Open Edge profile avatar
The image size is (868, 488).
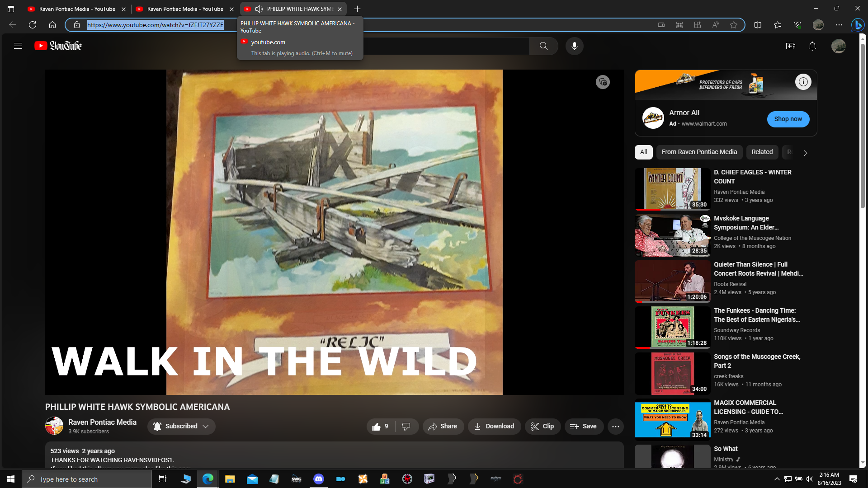[x=818, y=25]
